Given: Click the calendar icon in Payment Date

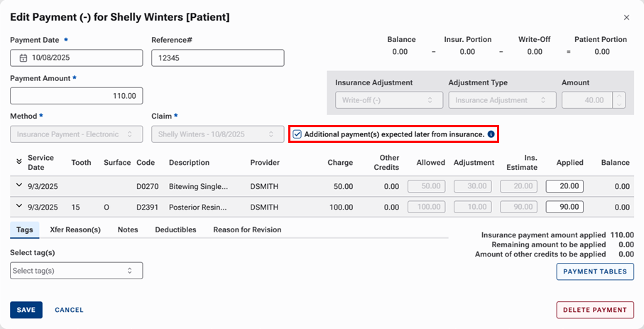Looking at the screenshot, I should coord(23,58).
